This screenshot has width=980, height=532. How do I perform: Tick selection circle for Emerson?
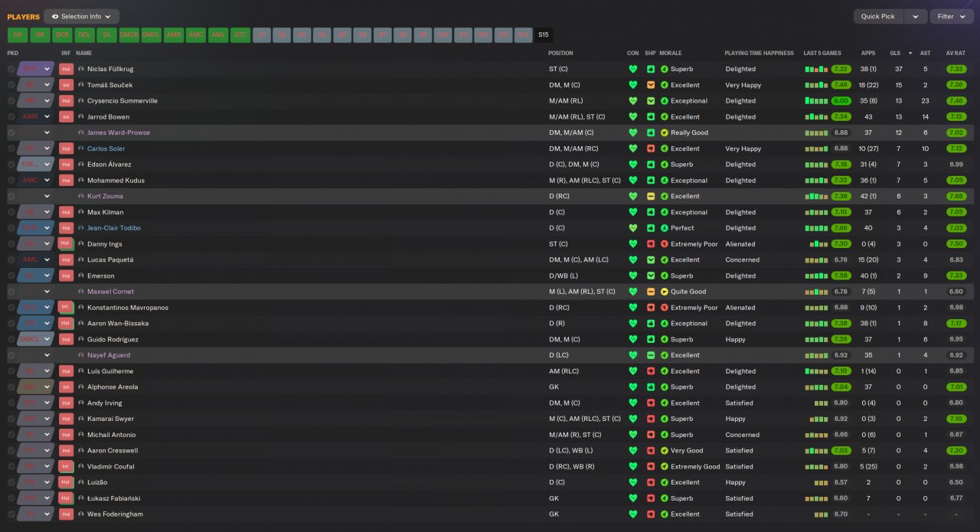click(x=11, y=276)
